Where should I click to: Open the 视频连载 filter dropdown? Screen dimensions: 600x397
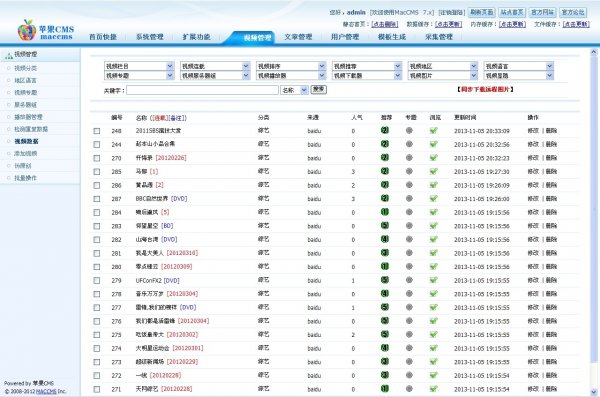tap(215, 66)
